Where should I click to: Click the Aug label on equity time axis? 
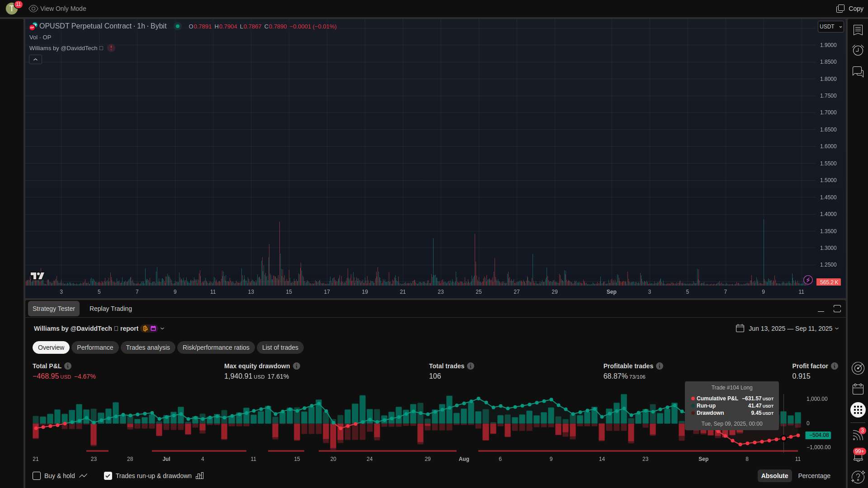[464, 459]
